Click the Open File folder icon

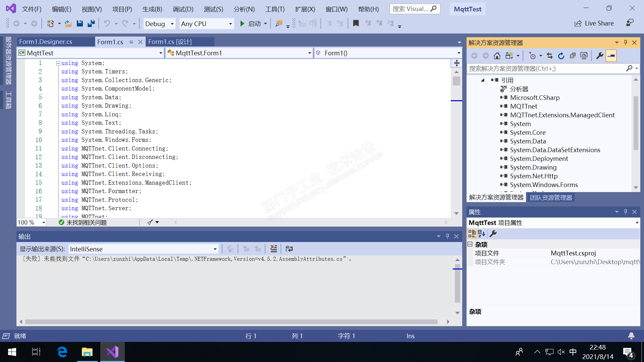68,23
